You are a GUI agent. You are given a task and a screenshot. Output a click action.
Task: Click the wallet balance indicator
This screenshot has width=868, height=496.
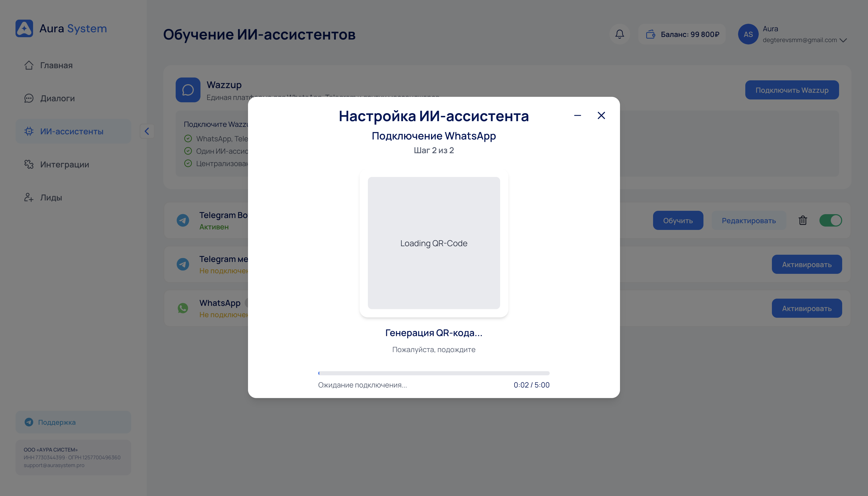point(682,34)
